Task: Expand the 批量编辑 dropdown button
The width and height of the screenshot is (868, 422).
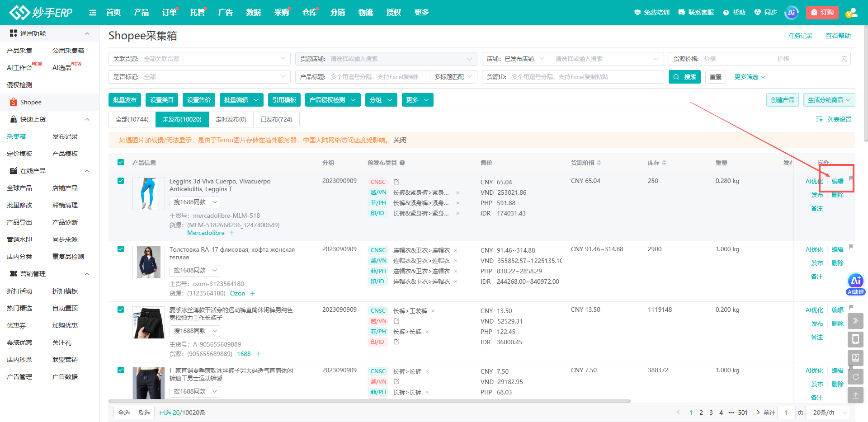Action: [x=242, y=100]
